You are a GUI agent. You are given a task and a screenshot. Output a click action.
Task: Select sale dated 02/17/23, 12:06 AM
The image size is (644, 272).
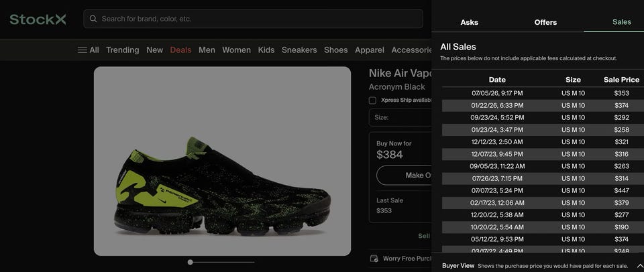pos(543,203)
